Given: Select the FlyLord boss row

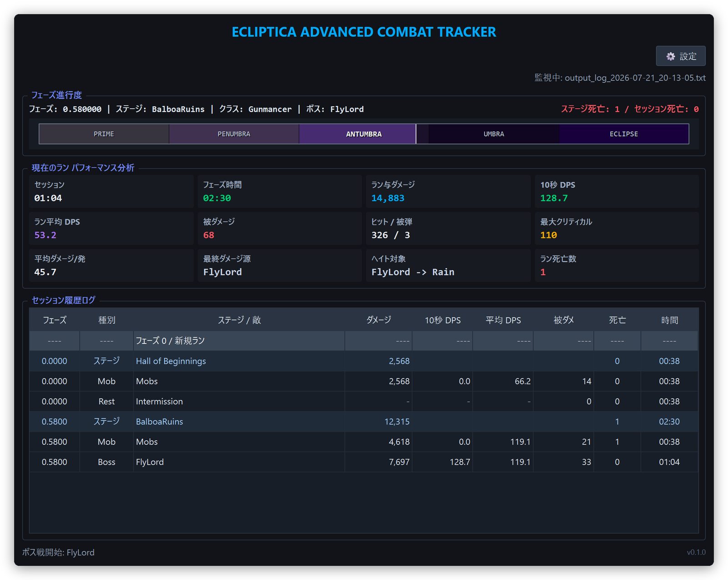Looking at the screenshot, I should click(364, 462).
